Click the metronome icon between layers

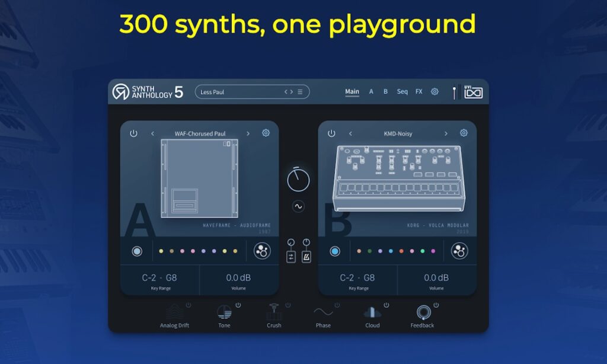pyautogui.click(x=306, y=257)
